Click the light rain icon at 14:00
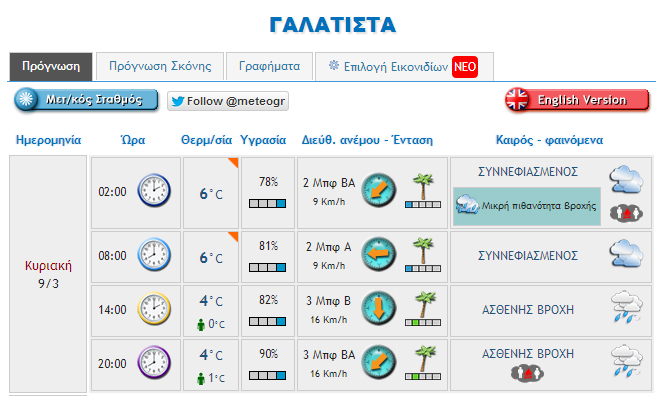Screen dimensions: 664x396 pyautogui.click(x=626, y=307)
